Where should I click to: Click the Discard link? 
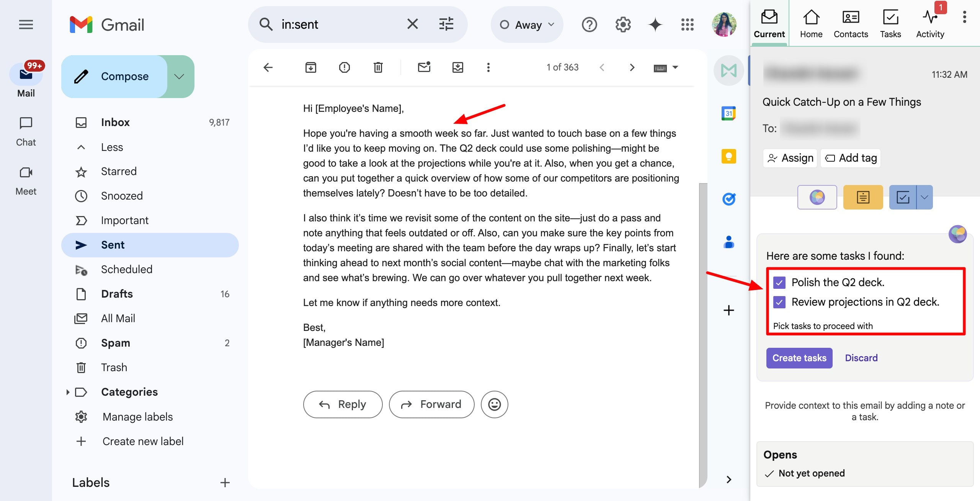(x=861, y=358)
